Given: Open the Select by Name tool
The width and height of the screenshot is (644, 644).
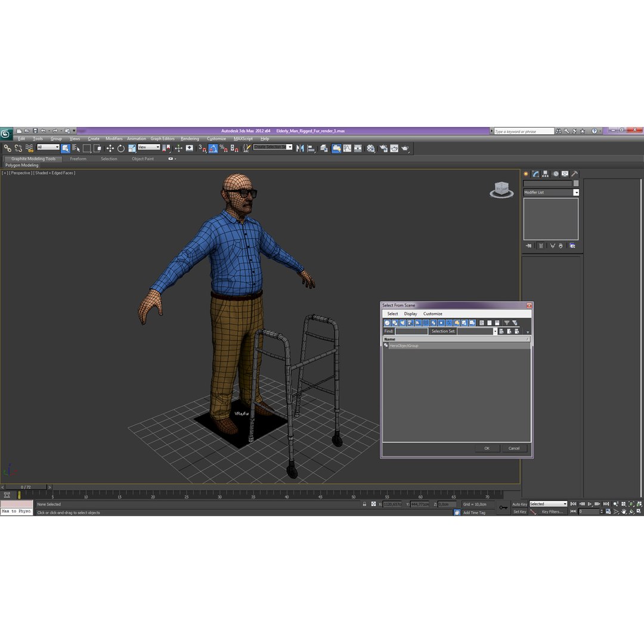Looking at the screenshot, I should [76, 148].
